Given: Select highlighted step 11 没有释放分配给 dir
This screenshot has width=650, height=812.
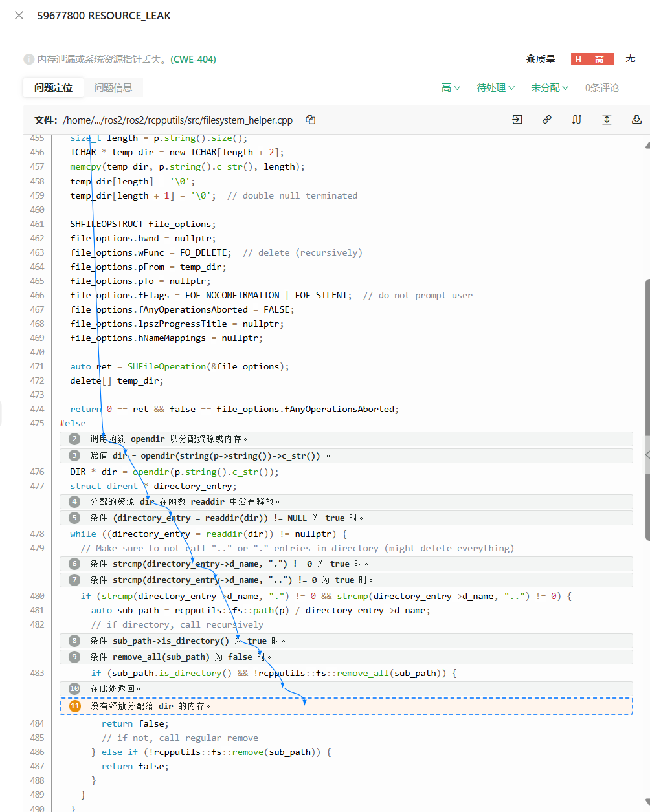Looking at the screenshot, I should point(346,706).
